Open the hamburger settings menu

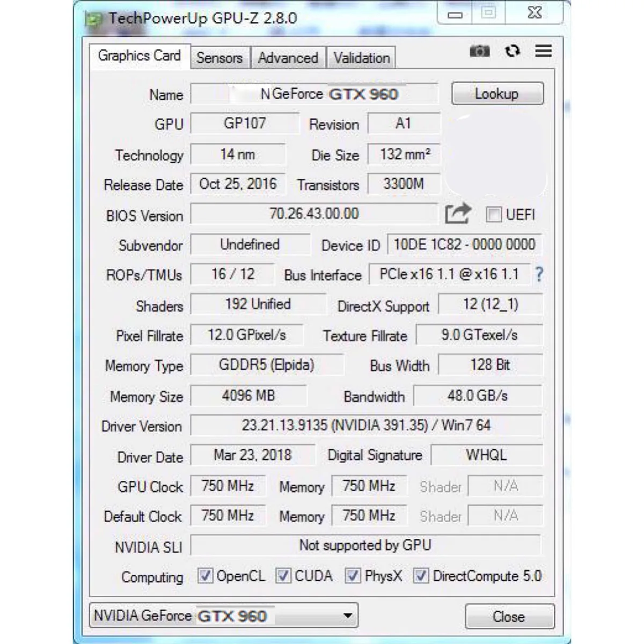coord(544,50)
